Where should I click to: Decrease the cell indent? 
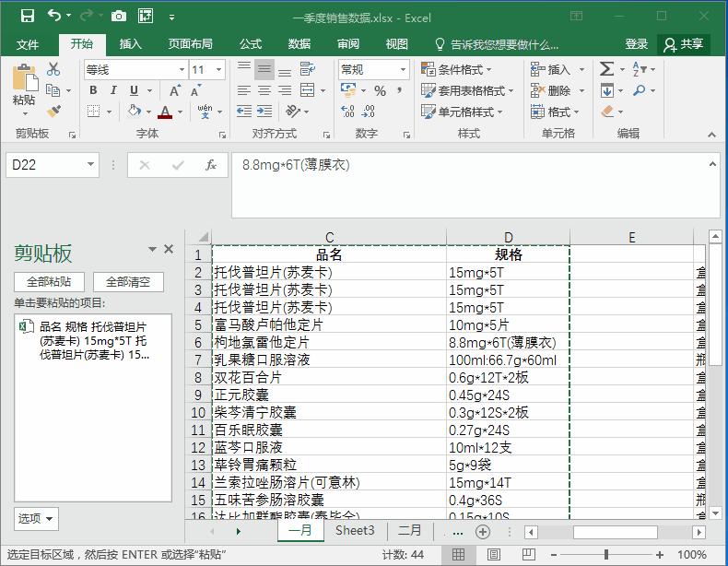click(244, 112)
